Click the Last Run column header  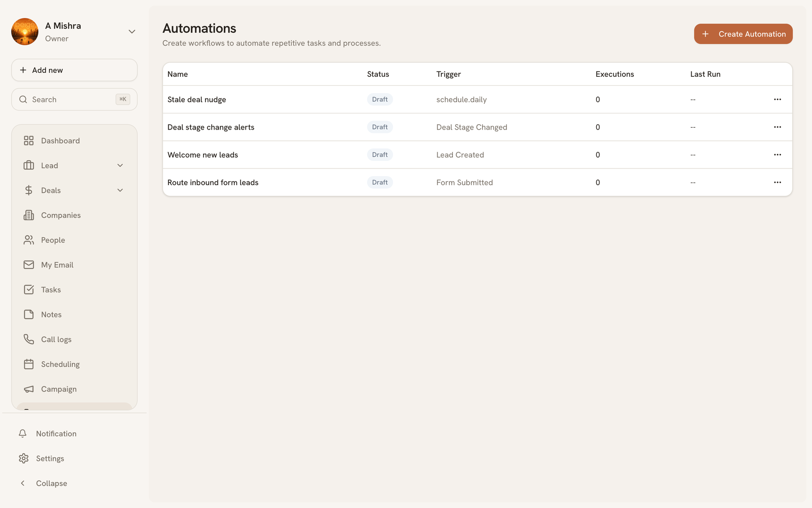705,74
